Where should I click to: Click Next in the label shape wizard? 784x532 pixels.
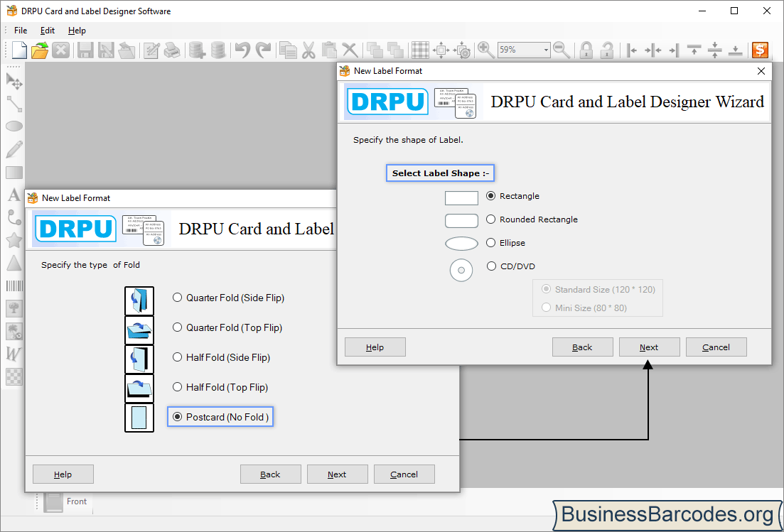pyautogui.click(x=649, y=347)
